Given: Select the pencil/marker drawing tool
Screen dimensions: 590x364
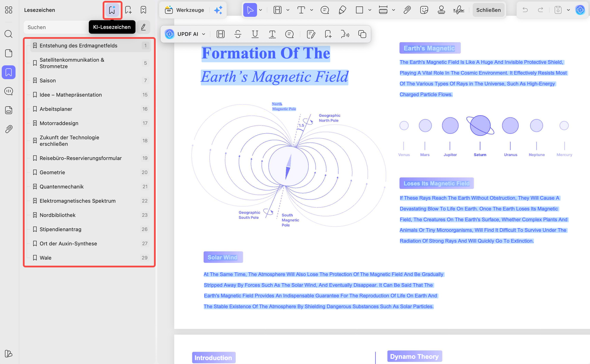Looking at the screenshot, I should pyautogui.click(x=342, y=10).
